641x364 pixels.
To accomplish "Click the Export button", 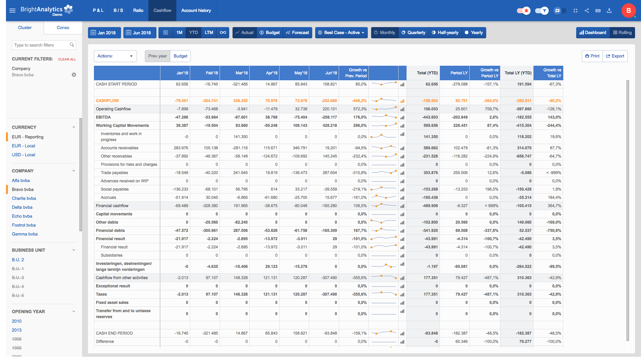I will (x=615, y=56).
